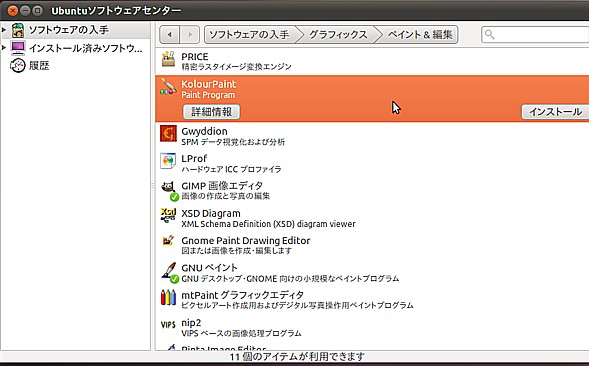Click the Gnome Paint Drawing Editor icon
This screenshot has width=589, height=366.
(x=168, y=240)
